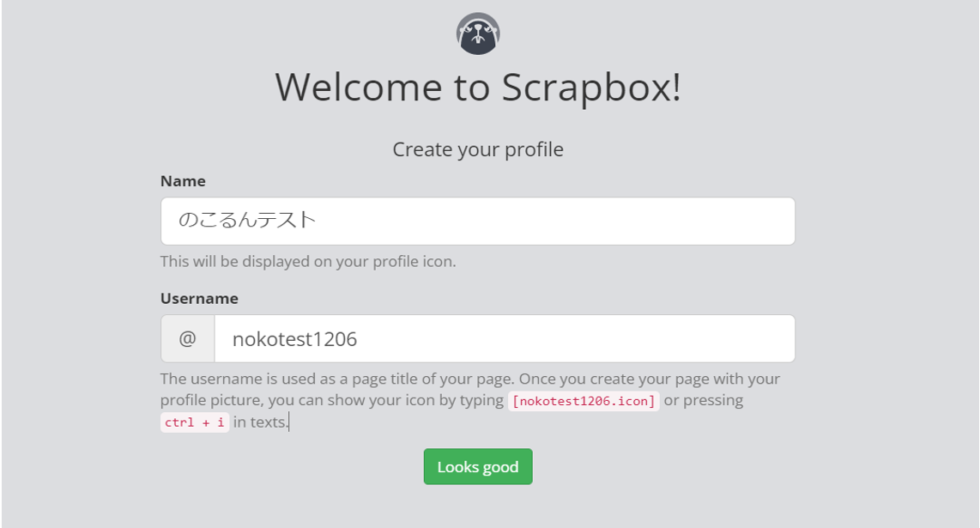The width and height of the screenshot is (980, 528).
Task: Select the Name input field
Action: [x=478, y=221]
